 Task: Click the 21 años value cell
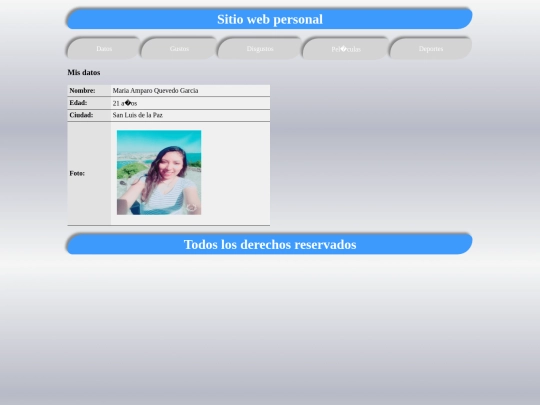[x=190, y=103]
